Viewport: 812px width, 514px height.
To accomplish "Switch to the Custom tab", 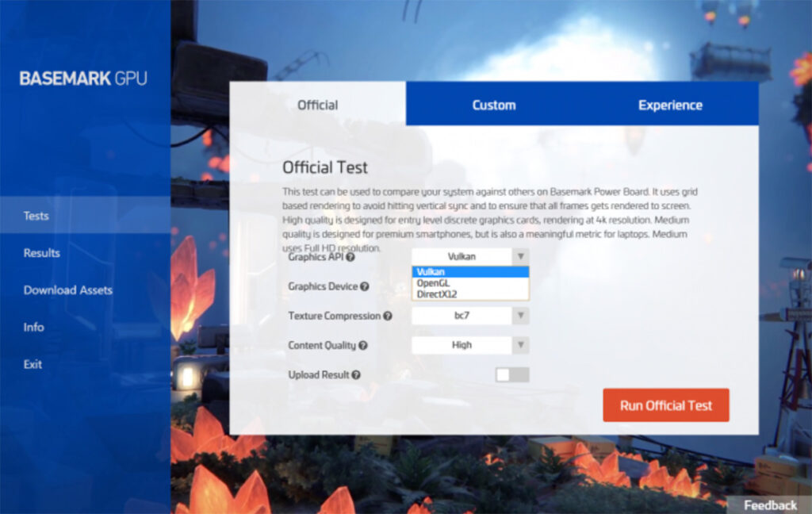I will [493, 104].
